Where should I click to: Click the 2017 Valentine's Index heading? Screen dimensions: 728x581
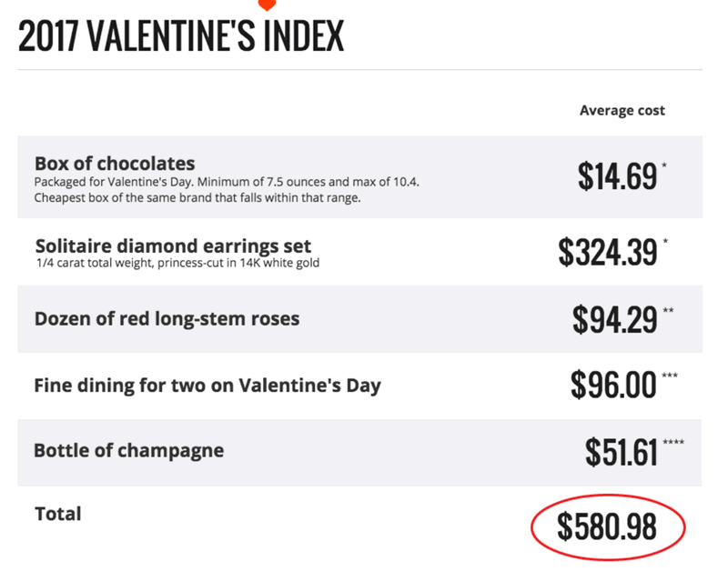tap(181, 36)
